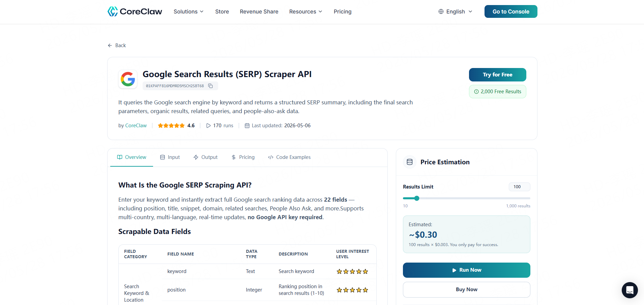Click the '1,000 results' slider max label
The width and height of the screenshot is (644, 305).
pyautogui.click(x=518, y=206)
